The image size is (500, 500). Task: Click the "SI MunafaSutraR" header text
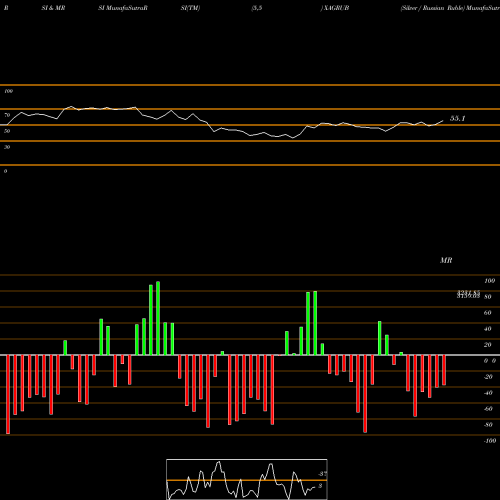(123, 8)
